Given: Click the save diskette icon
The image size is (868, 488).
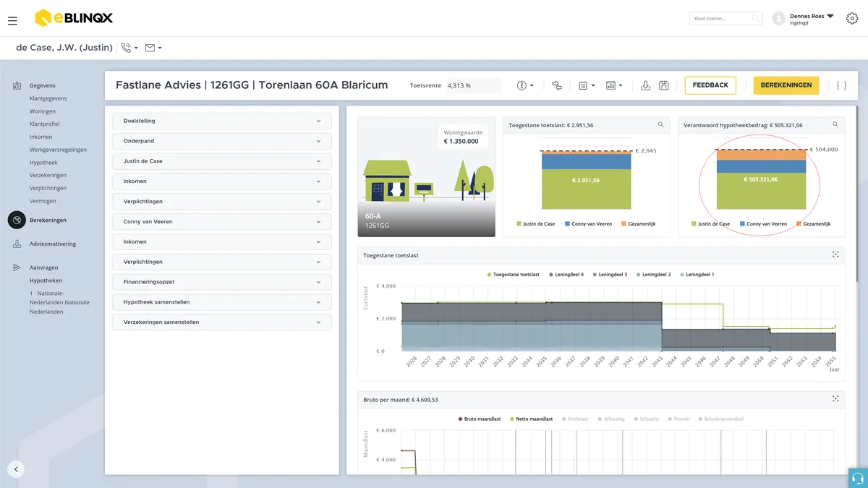Looking at the screenshot, I should pos(664,85).
